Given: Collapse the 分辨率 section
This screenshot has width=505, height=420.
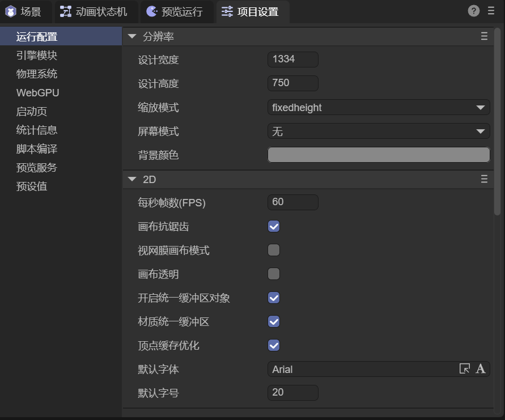Looking at the screenshot, I should (132, 36).
